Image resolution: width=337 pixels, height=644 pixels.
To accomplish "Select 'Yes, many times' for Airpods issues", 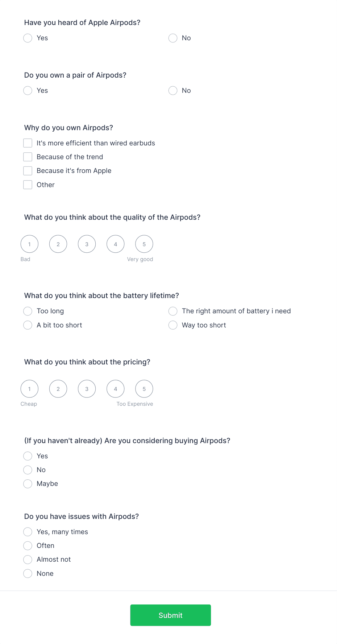I will coord(28,532).
